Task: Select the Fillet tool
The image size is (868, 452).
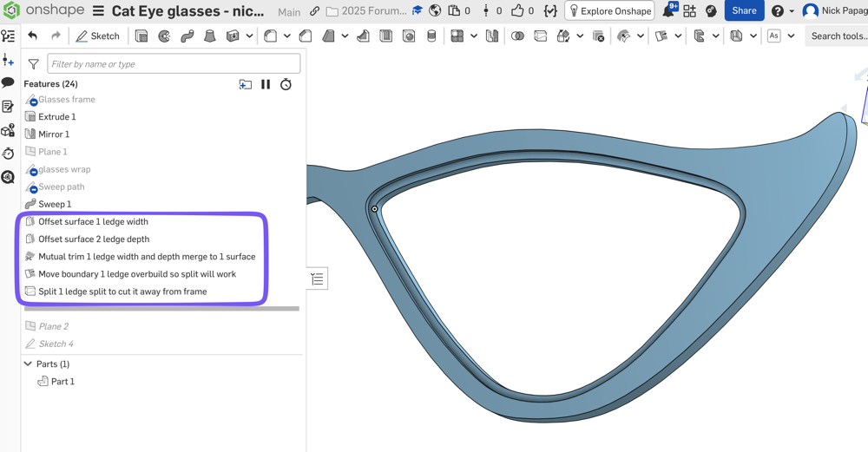Action: (270, 36)
